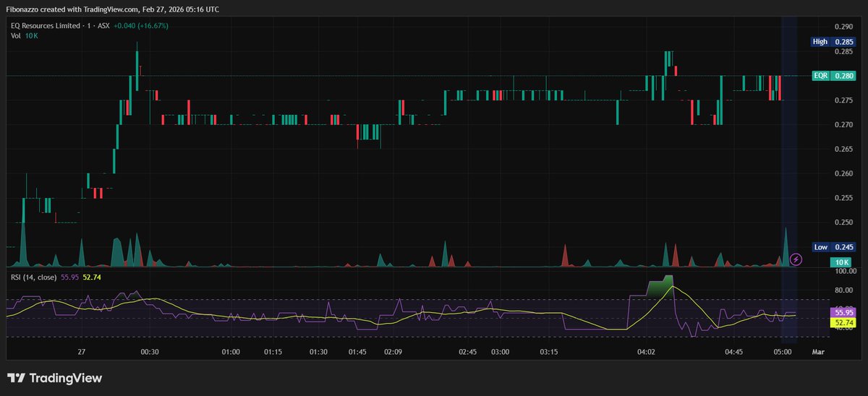Click the 01:15 time axis label
Screen dimensions: 868x396
pyautogui.click(x=273, y=352)
